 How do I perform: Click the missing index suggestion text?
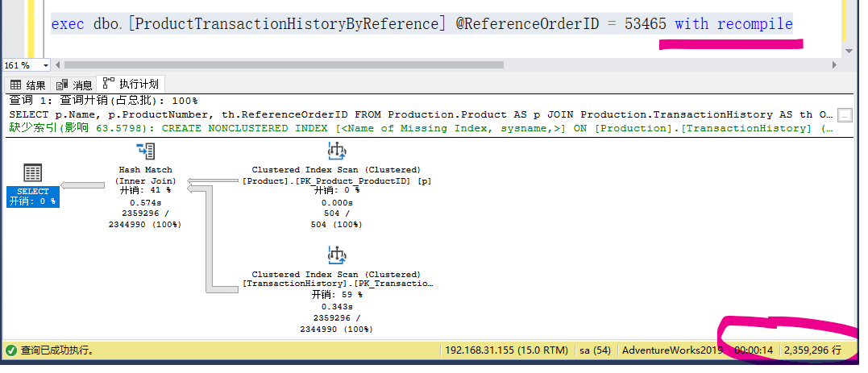coord(422,128)
